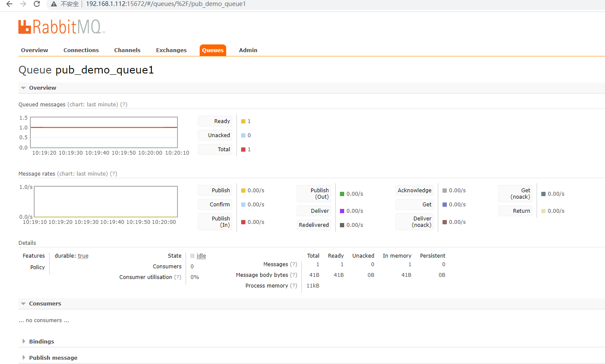The height and width of the screenshot is (364, 605).
Task: Click the Persistent column header
Action: [433, 256]
